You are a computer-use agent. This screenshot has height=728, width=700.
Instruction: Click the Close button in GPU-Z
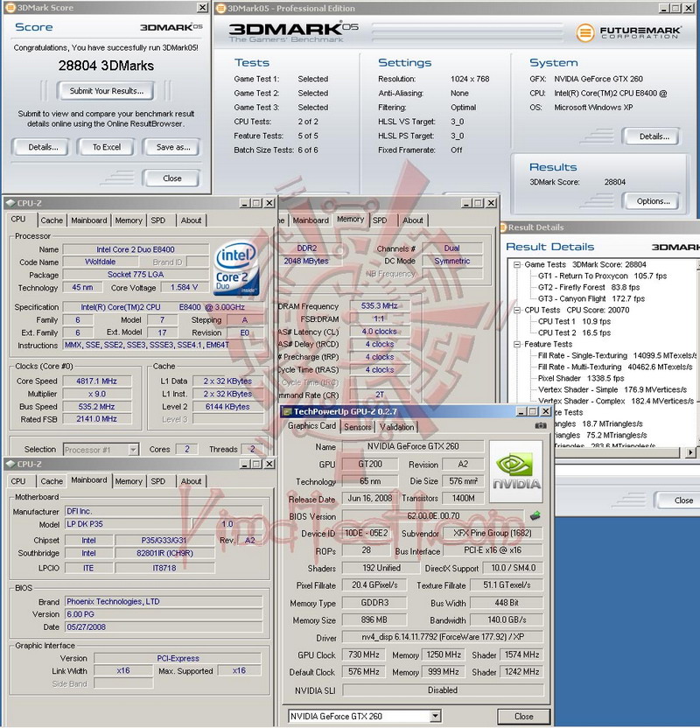(523, 717)
